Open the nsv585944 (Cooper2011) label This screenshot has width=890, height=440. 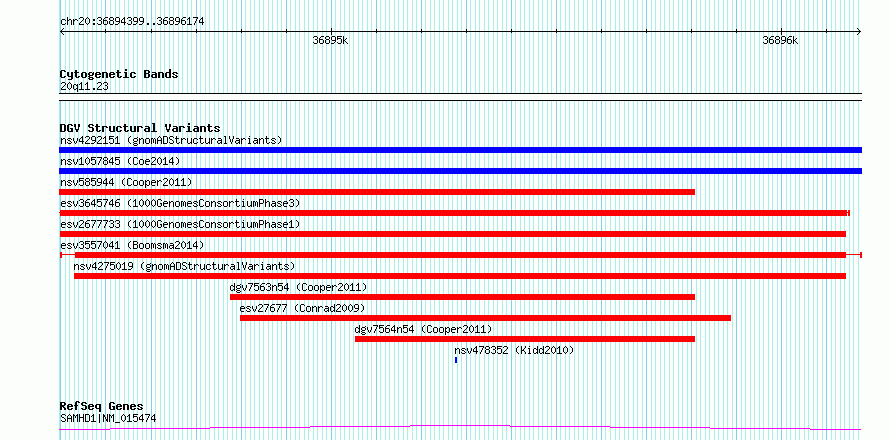[126, 182]
